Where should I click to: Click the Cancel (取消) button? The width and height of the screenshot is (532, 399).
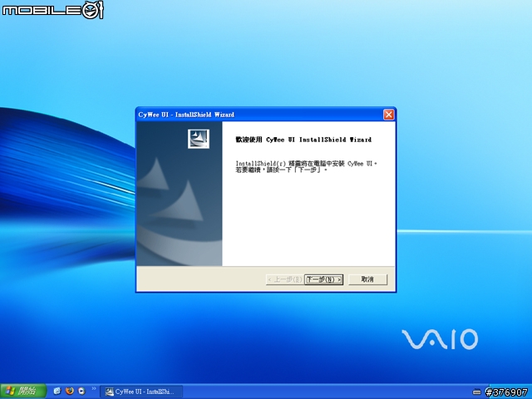coord(367,279)
